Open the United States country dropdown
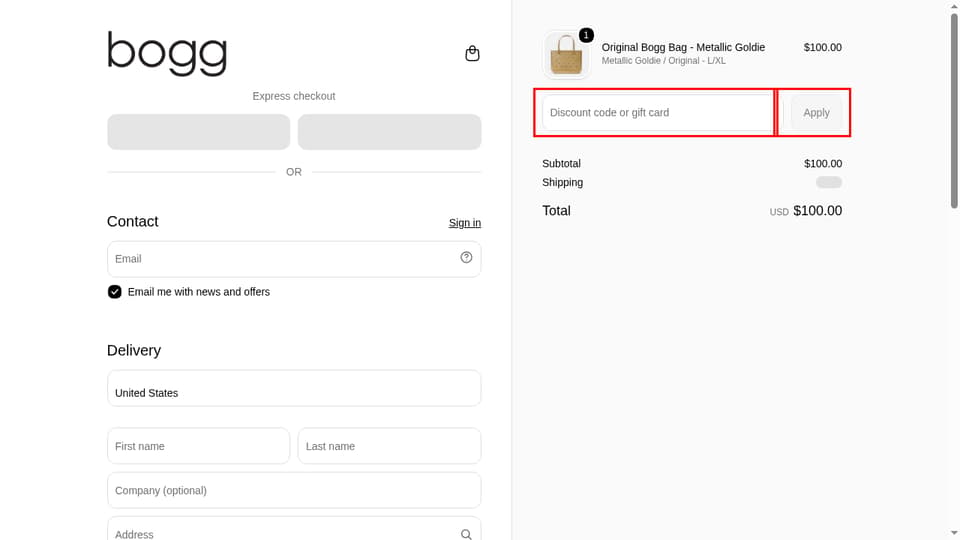This screenshot has width=960, height=540. click(x=294, y=388)
